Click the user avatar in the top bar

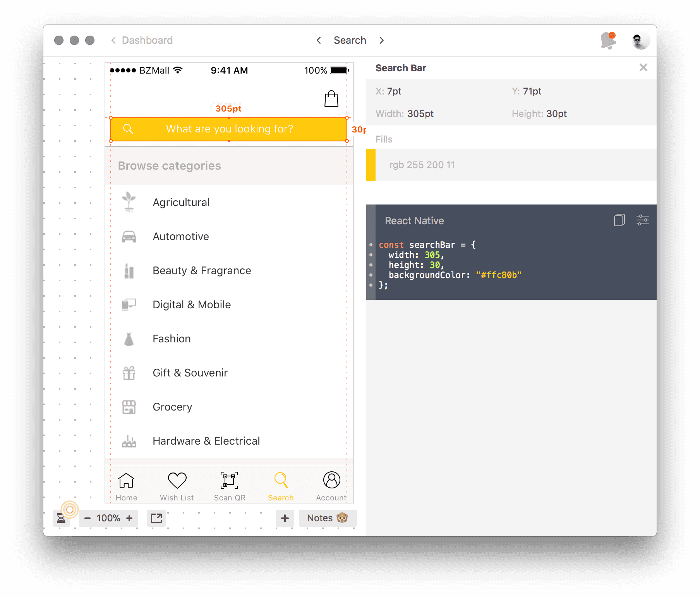tap(640, 40)
